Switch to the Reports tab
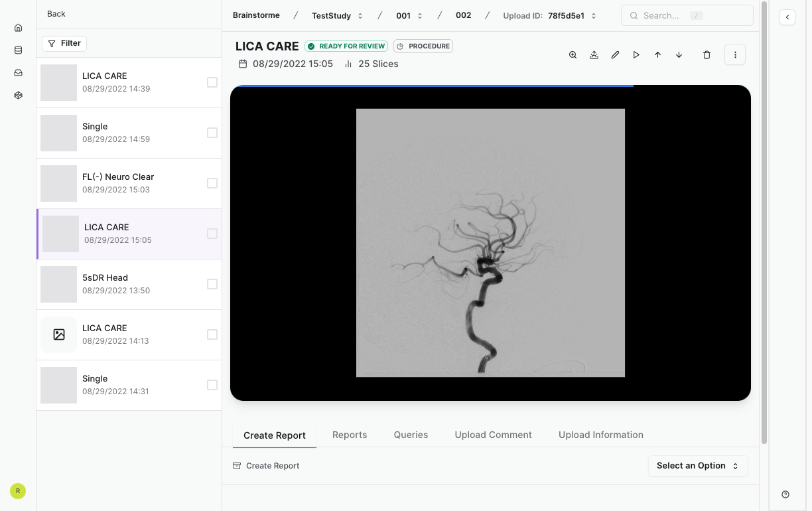This screenshot has height=511, width=812. (x=350, y=435)
